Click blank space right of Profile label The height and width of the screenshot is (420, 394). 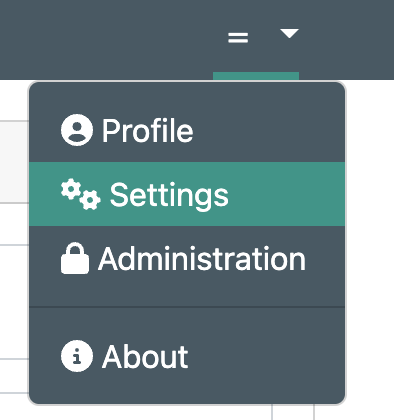[268, 130]
